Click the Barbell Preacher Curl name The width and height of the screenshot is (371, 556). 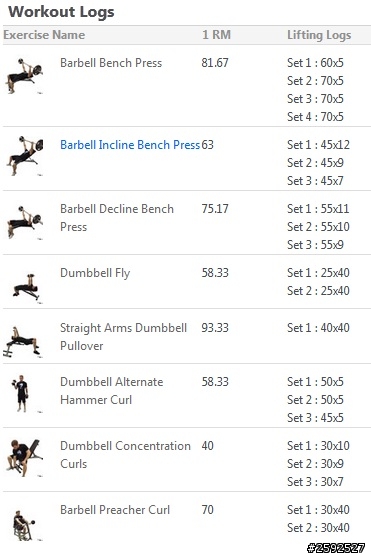point(115,510)
